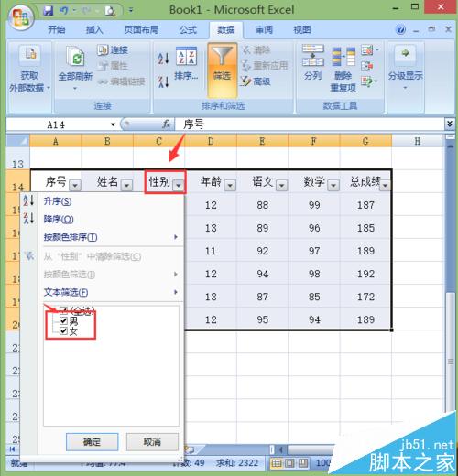Open the 性别 column filter dropdown
This screenshot has height=476, width=458.
179,185
